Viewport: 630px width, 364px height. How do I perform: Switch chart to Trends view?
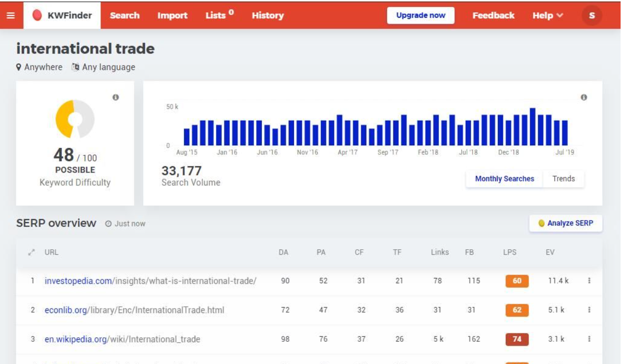[x=563, y=179]
